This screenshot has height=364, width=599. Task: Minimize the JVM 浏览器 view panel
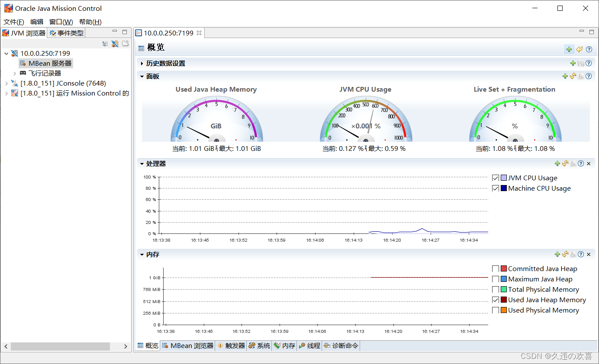pyautogui.click(x=115, y=32)
